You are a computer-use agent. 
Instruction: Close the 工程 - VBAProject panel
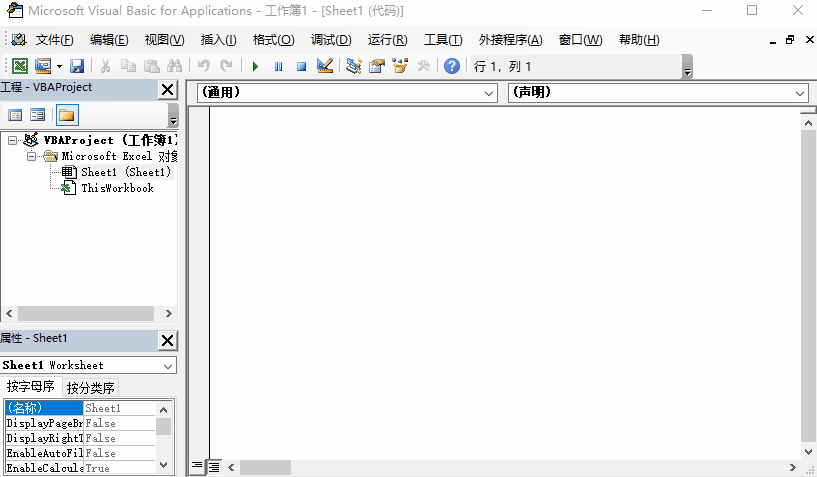point(167,90)
